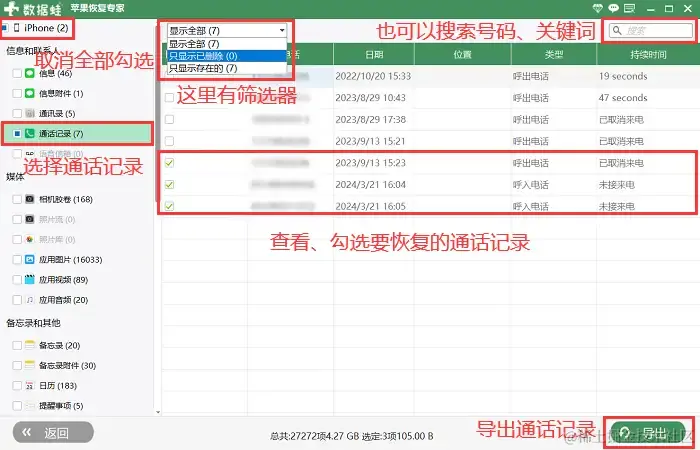
Task: Click the 应用图片 app photos icon
Action: pyautogui.click(x=30, y=259)
